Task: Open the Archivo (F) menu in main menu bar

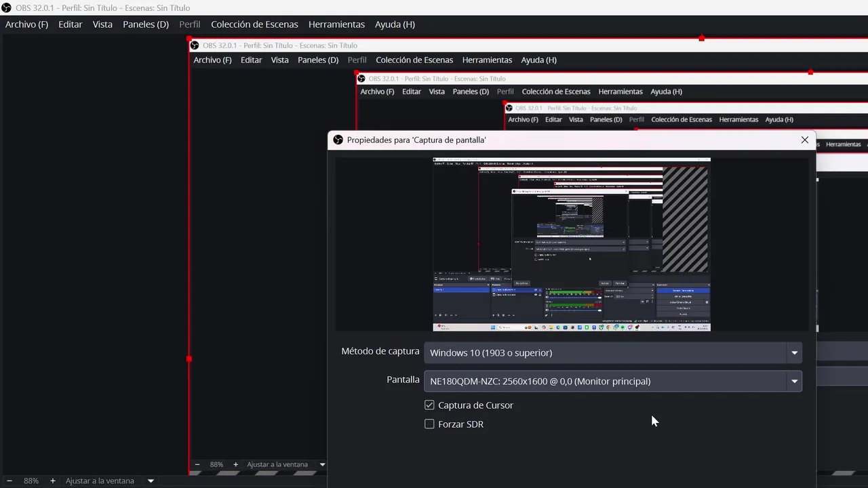Action: pos(26,24)
